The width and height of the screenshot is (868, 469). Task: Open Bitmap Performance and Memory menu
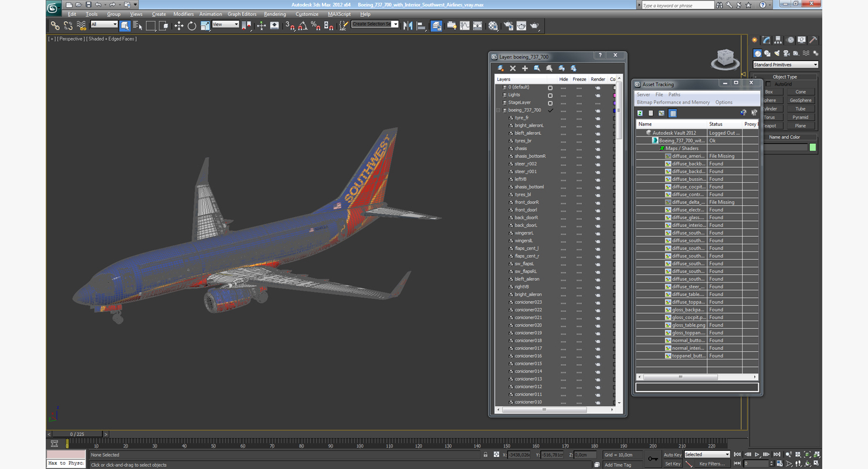pyautogui.click(x=673, y=102)
